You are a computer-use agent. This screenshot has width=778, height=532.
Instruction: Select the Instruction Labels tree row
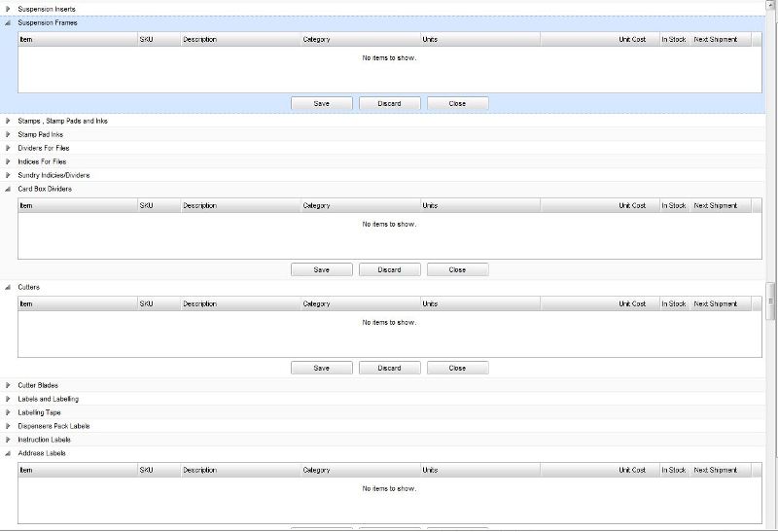click(x=44, y=440)
